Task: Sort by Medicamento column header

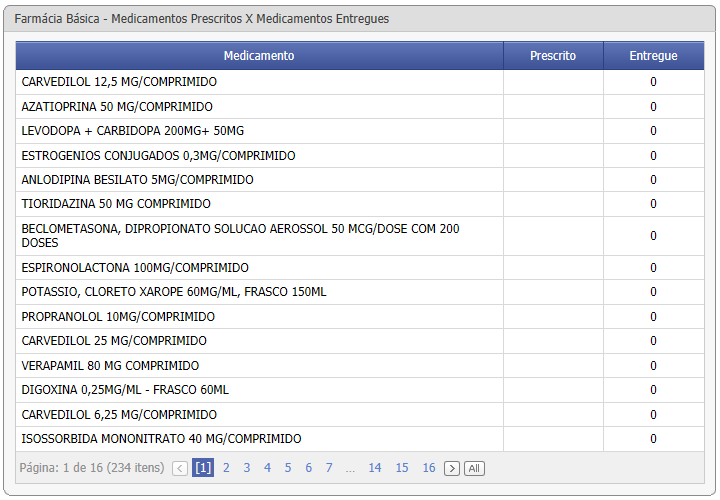Action: click(x=259, y=56)
